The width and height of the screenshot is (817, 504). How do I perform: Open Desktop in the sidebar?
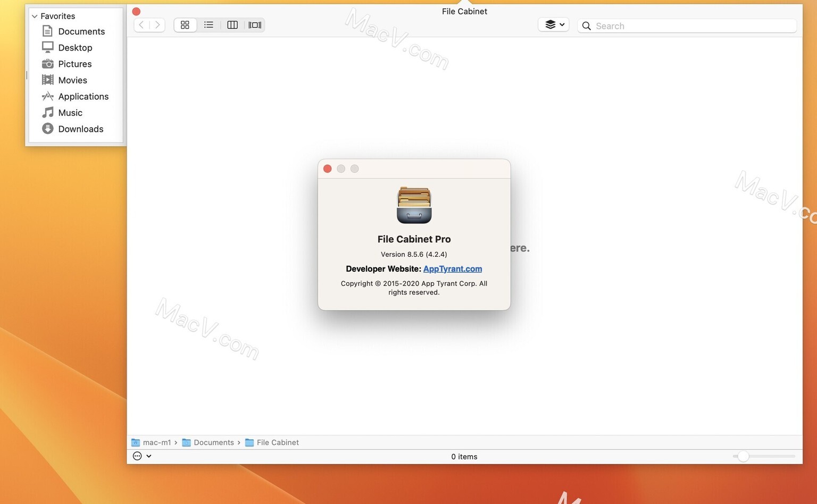(76, 48)
